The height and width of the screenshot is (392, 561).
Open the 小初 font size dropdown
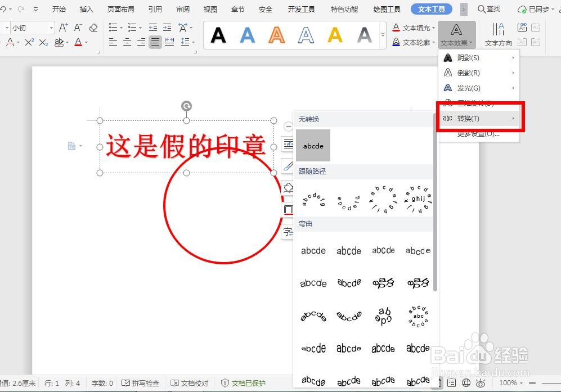51,27
